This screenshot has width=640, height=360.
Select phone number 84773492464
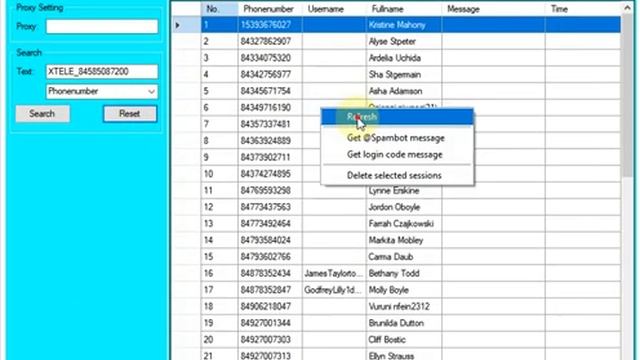click(x=270, y=224)
